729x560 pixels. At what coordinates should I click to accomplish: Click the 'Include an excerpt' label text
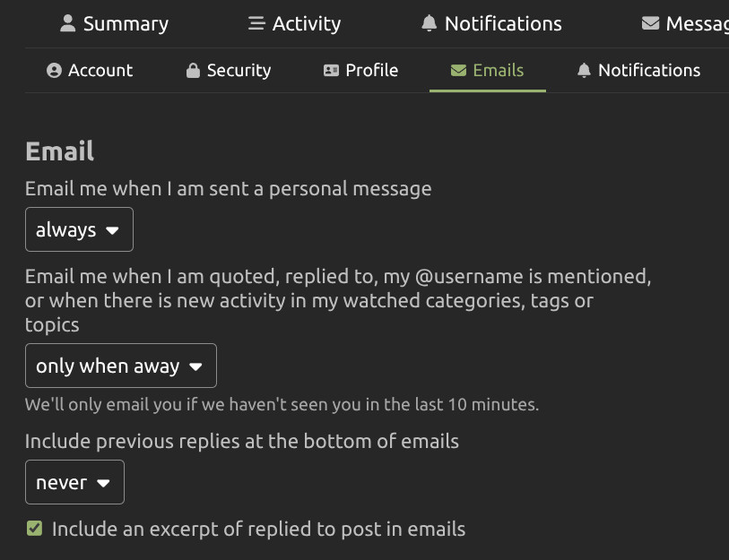(x=258, y=529)
